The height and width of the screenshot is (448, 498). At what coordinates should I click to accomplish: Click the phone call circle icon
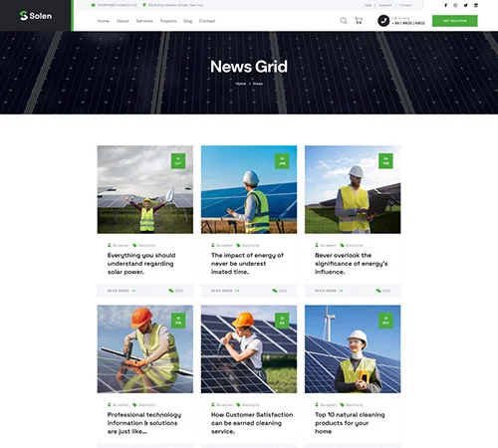[383, 21]
